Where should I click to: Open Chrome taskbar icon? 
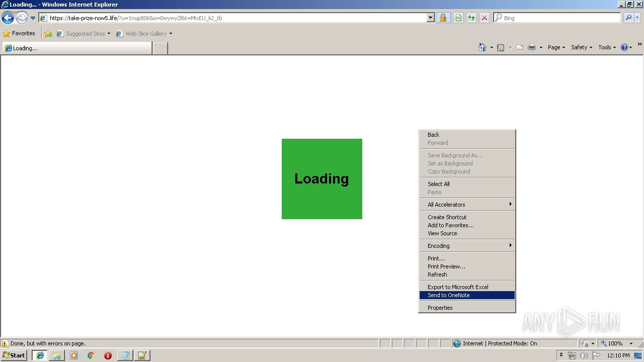click(91, 355)
